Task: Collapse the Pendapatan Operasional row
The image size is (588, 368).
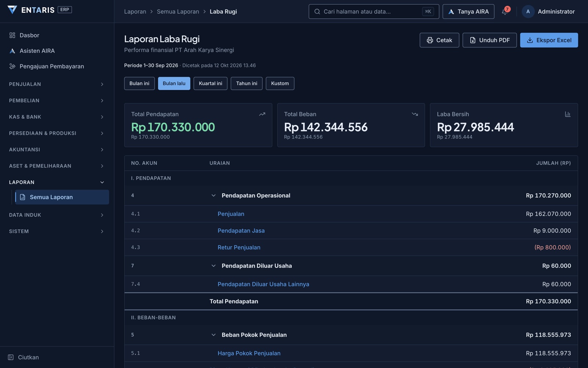Action: click(214, 195)
